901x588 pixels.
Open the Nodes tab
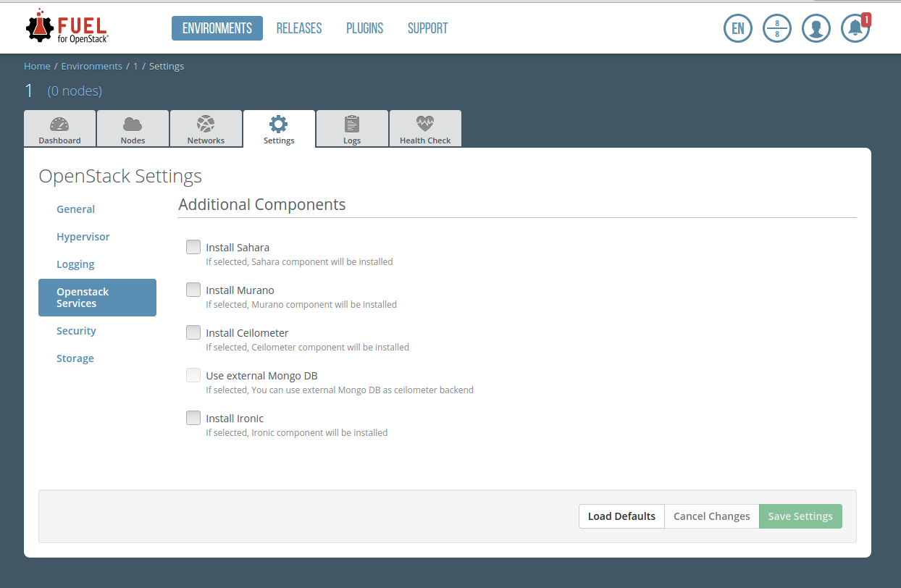[x=133, y=130]
